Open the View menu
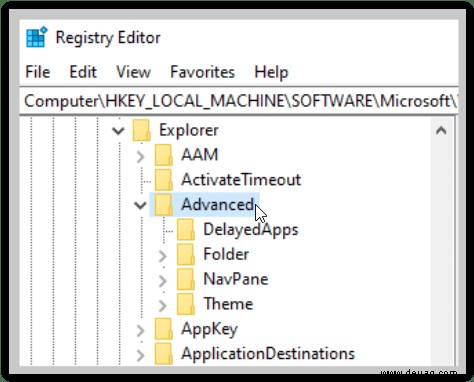The width and height of the screenshot is (474, 382). (133, 72)
